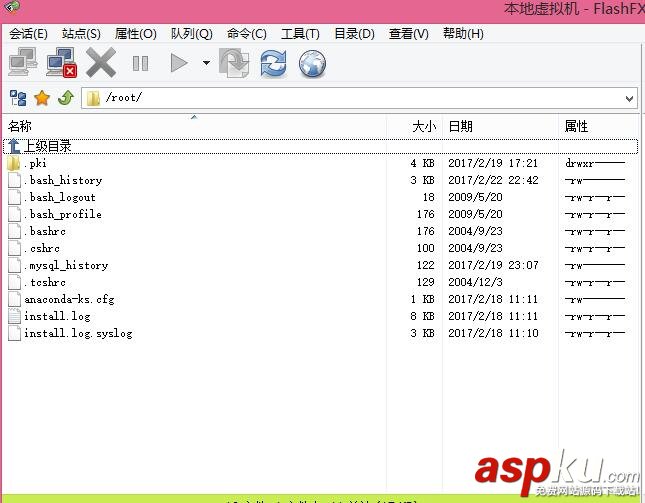Sort by 日期 column header
The width and height of the screenshot is (645, 503).
tap(501, 126)
